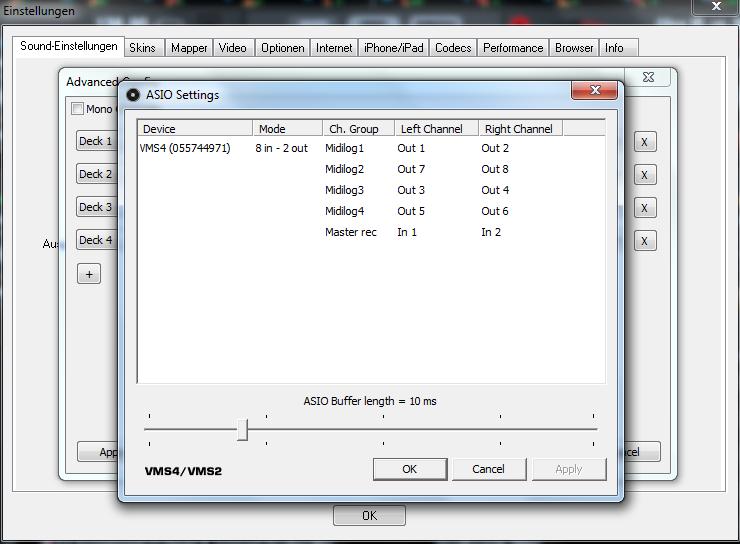The height and width of the screenshot is (544, 740).
Task: Switch to the Sound-Einstellungen tab
Action: click(69, 46)
